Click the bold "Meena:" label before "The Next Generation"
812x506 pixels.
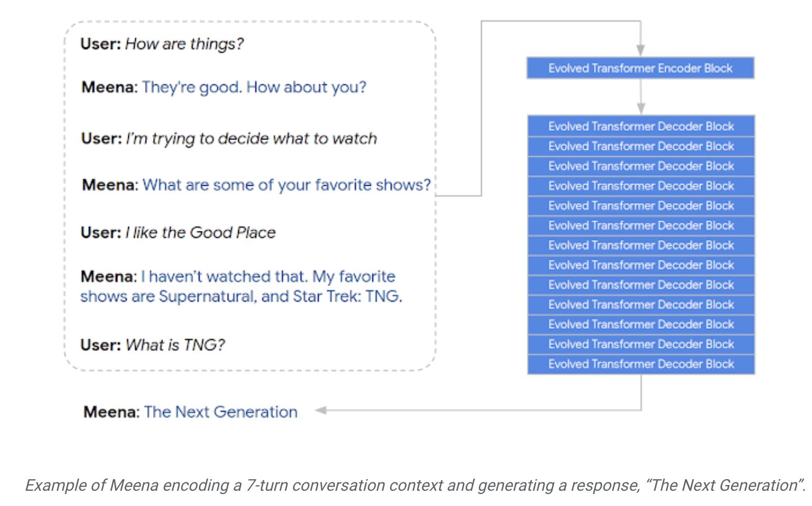[111, 412]
